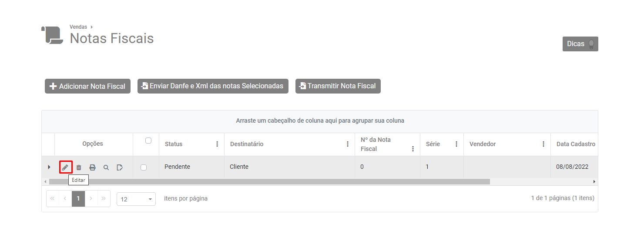Click the Adicionar Nota Fiscal button
644x231 pixels.
pyautogui.click(x=87, y=86)
